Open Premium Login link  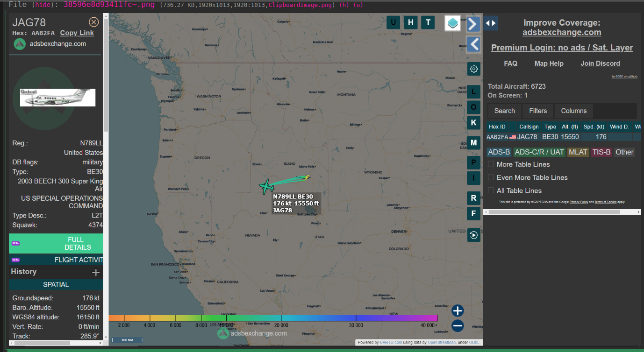pyautogui.click(x=562, y=48)
